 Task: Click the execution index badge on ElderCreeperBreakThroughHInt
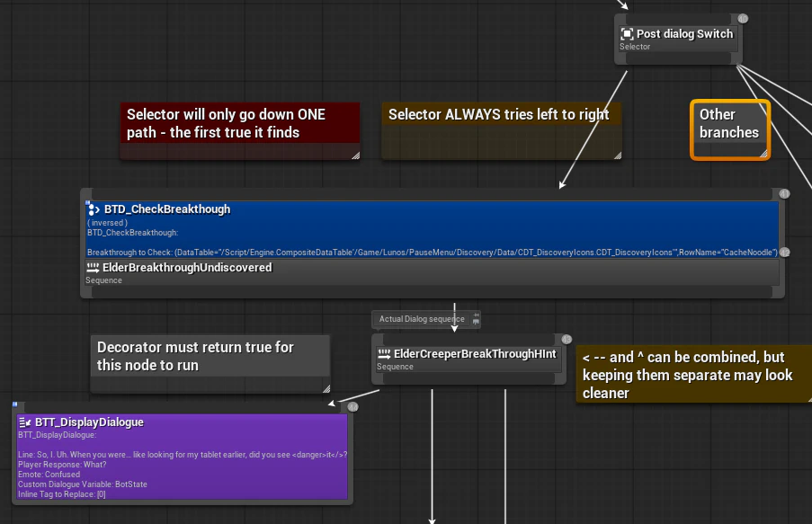click(x=567, y=340)
